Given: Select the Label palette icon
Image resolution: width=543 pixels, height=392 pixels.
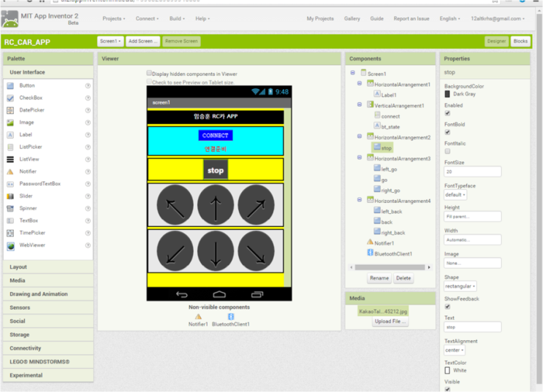Looking at the screenshot, I should [x=10, y=134].
